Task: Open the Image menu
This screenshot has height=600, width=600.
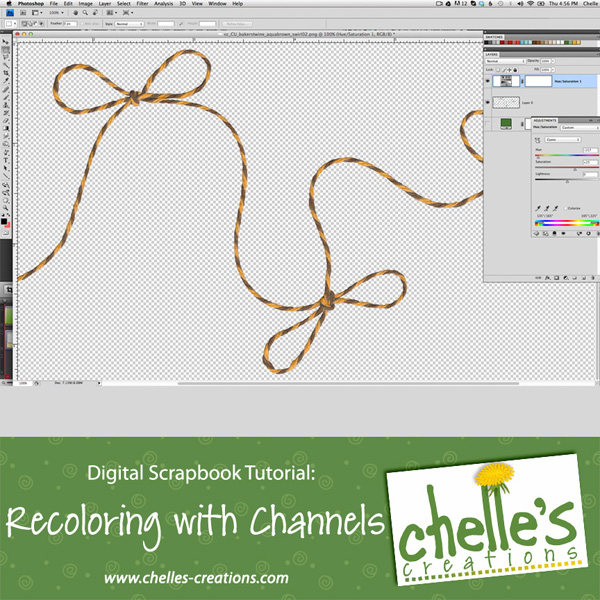Action: pos(85,3)
